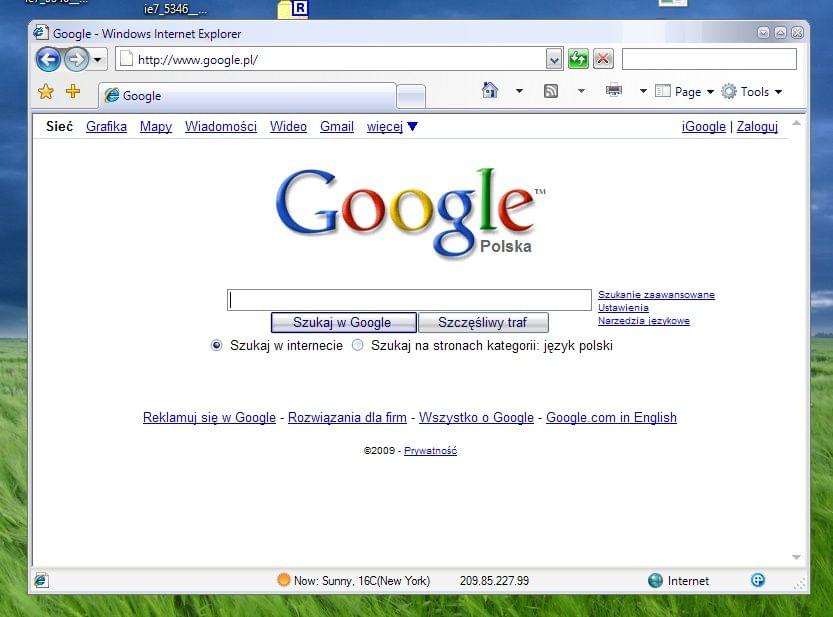
Task: Open Reklamuj się w Google link
Action: click(209, 417)
